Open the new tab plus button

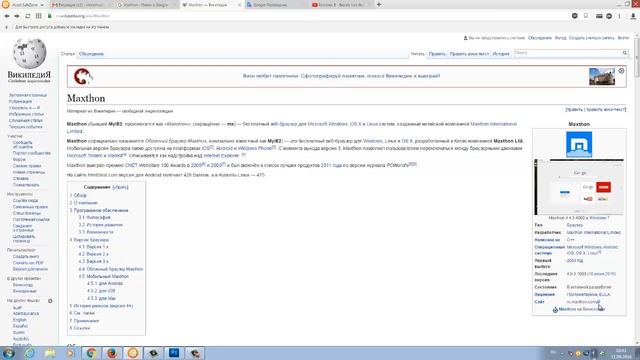tap(379, 4)
